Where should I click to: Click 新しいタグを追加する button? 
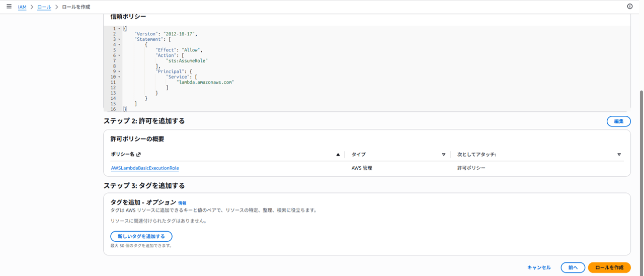[x=141, y=236]
